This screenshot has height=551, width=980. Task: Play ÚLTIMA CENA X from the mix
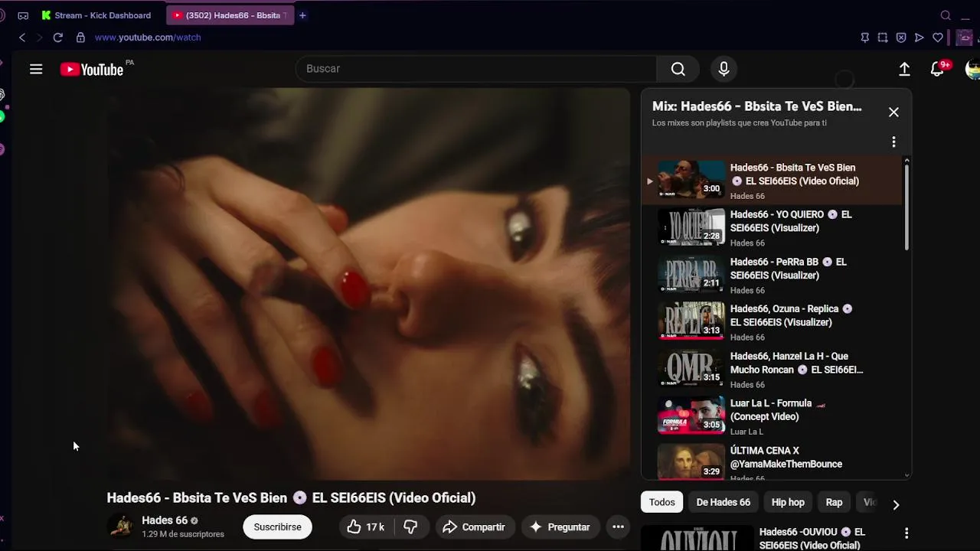pyautogui.click(x=773, y=461)
